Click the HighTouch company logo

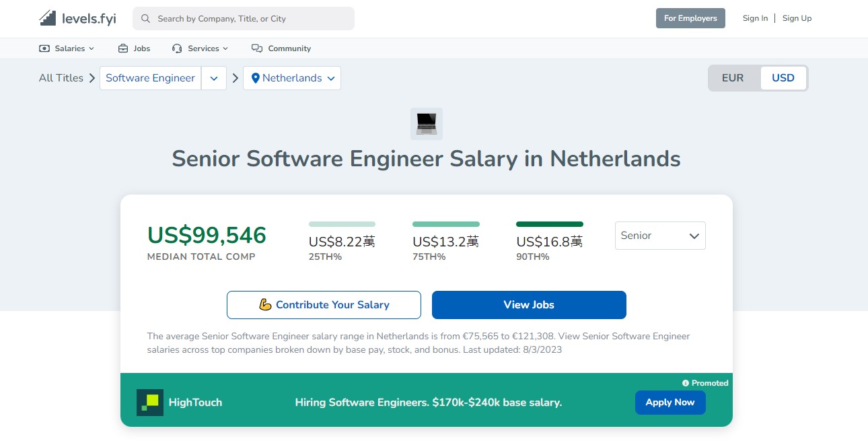click(x=150, y=403)
